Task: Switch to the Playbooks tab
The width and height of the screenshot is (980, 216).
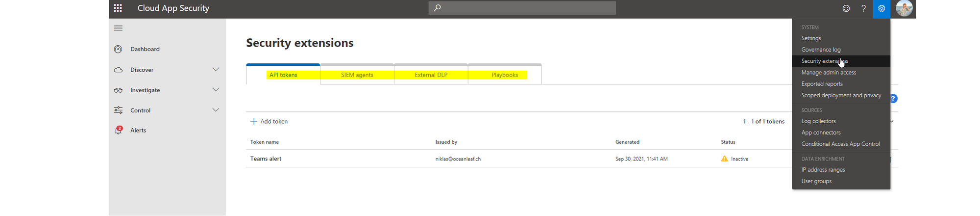Action: 505,75
